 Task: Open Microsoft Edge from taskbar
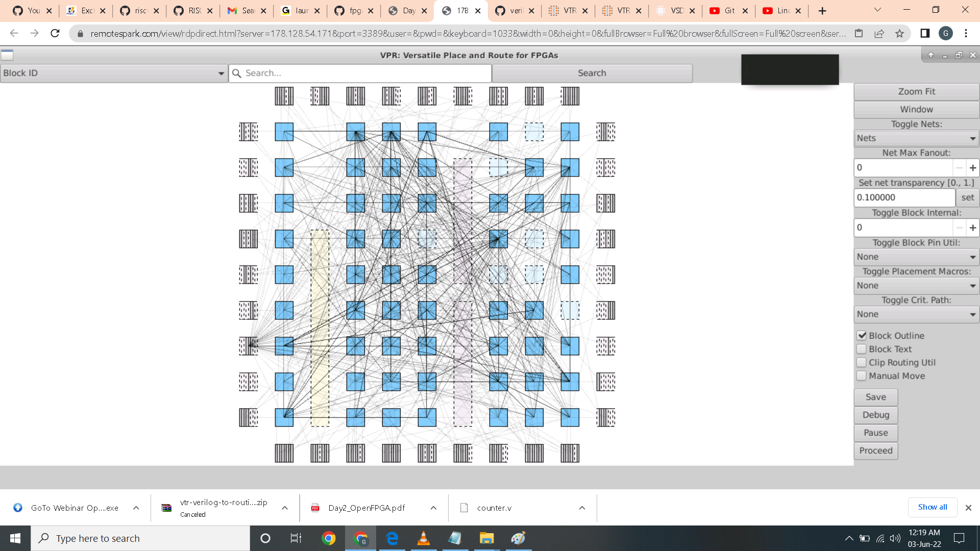(x=392, y=538)
